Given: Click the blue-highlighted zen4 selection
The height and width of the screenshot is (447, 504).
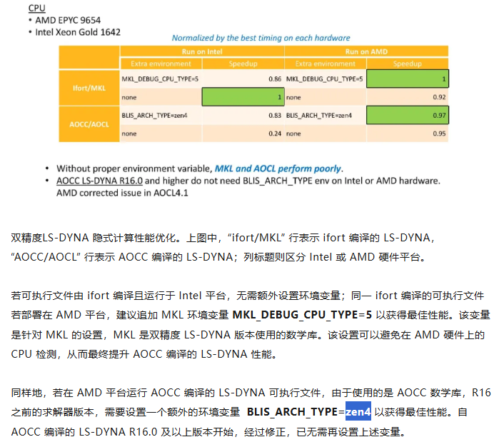Looking at the screenshot, I should [x=358, y=411].
